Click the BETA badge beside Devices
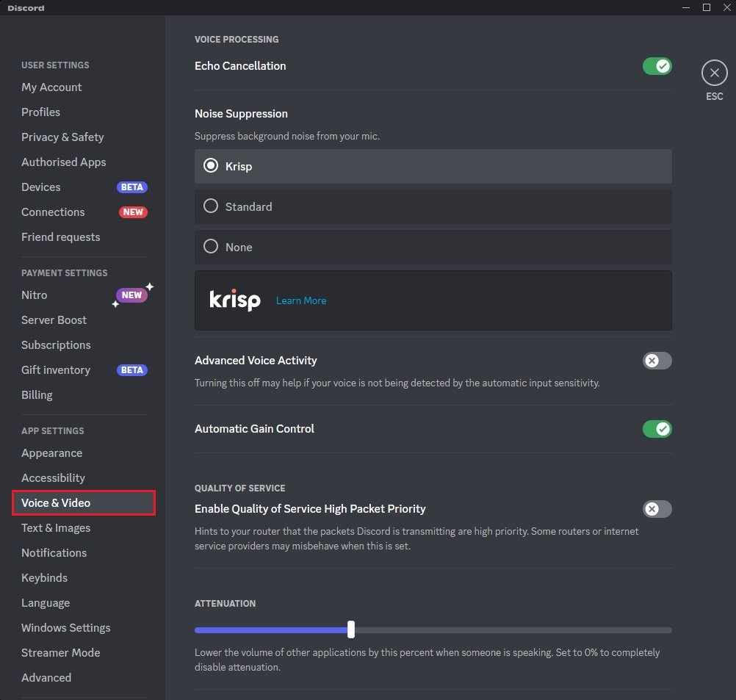Viewport: 736px width, 700px height. click(132, 187)
